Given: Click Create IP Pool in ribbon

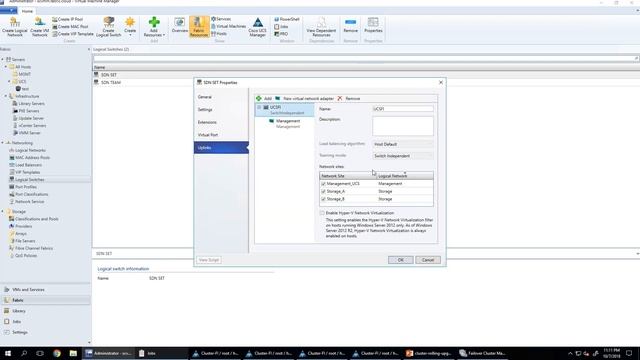Looking at the screenshot, I should point(68,19).
